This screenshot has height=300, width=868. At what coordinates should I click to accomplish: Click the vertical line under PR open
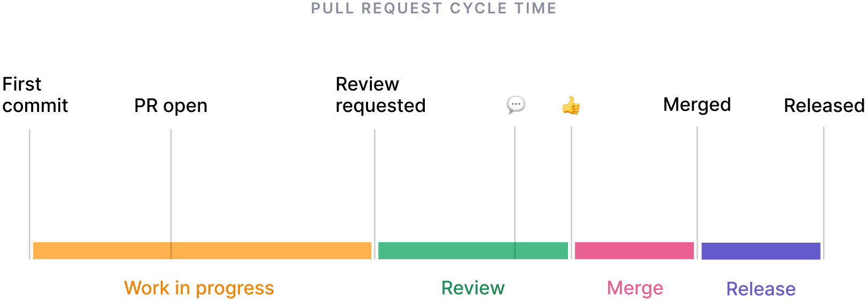click(x=171, y=194)
